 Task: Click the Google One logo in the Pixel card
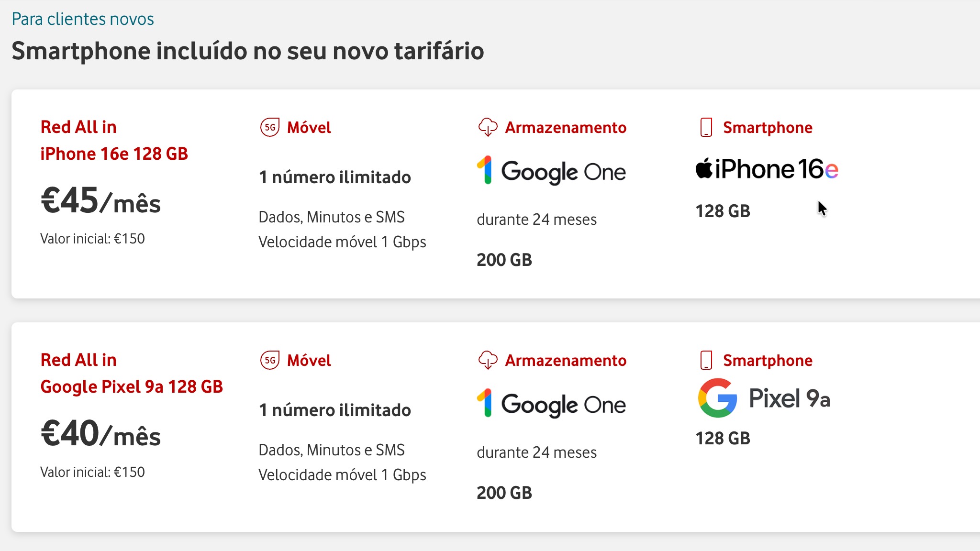click(x=551, y=404)
